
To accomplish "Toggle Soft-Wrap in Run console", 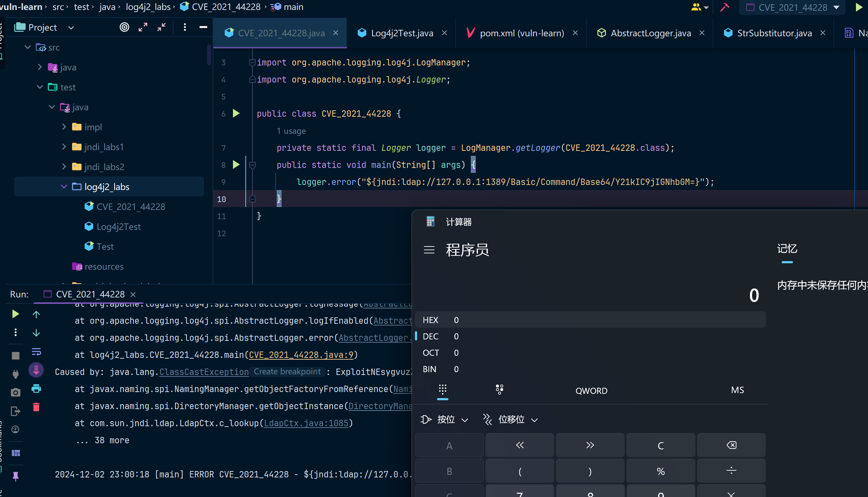I will click(x=36, y=352).
